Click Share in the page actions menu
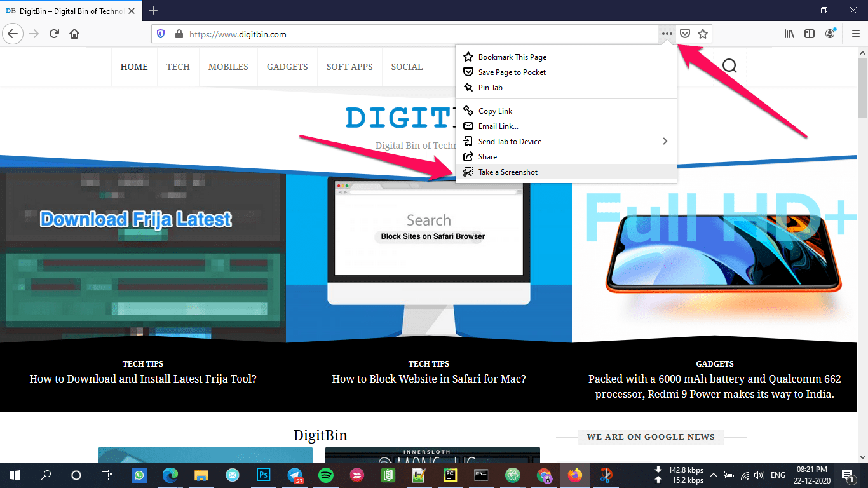868x488 pixels. point(566,156)
